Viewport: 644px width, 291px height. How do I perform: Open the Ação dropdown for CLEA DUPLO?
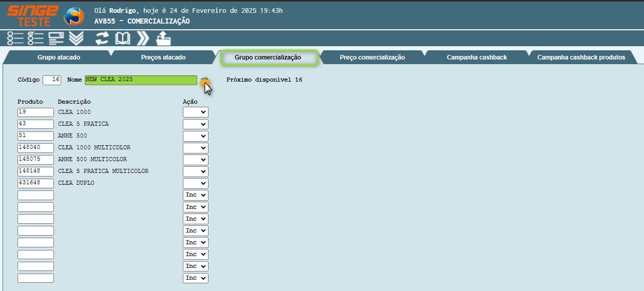(x=196, y=183)
